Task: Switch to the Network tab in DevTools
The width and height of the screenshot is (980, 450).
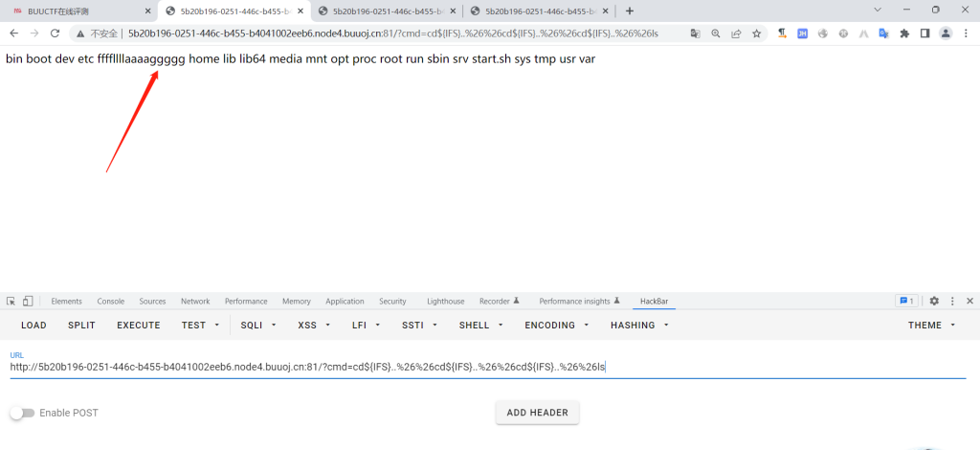Action: tap(195, 301)
